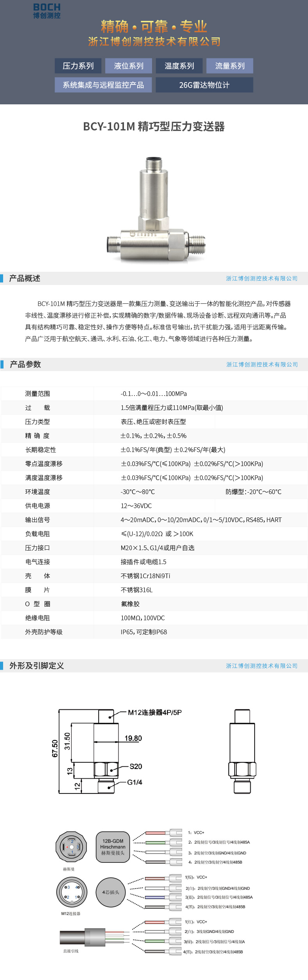Click the BCY-101M pressure transmitter product photo
Viewport: 308px width, 980px height.
point(156,210)
